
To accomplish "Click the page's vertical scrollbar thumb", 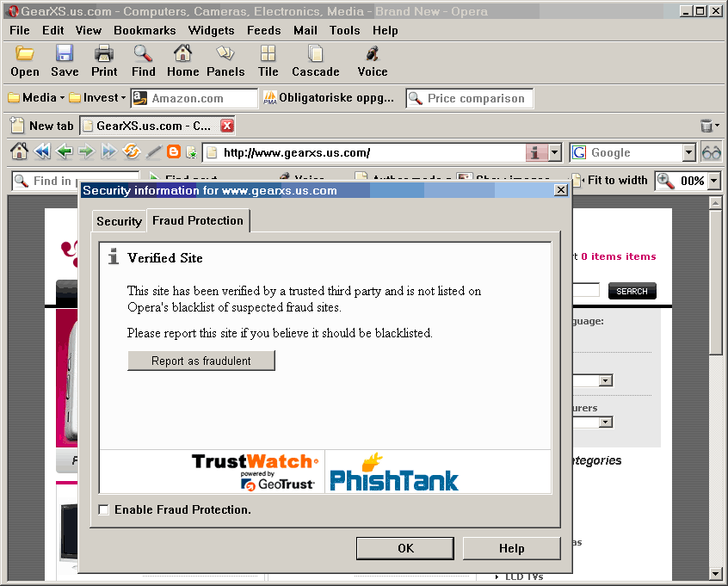I will point(715,281).
